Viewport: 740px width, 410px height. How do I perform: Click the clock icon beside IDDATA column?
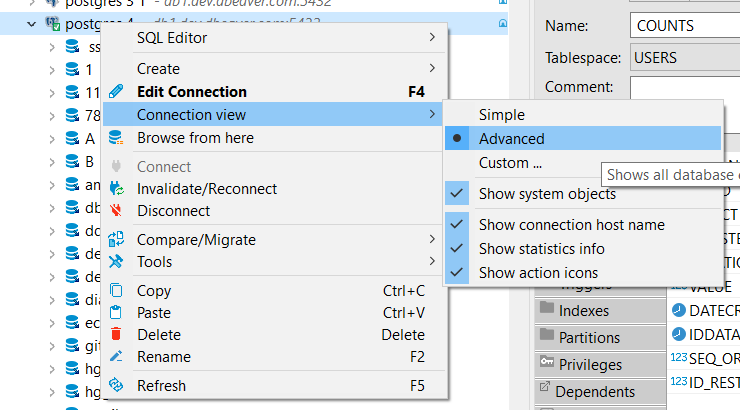679,334
